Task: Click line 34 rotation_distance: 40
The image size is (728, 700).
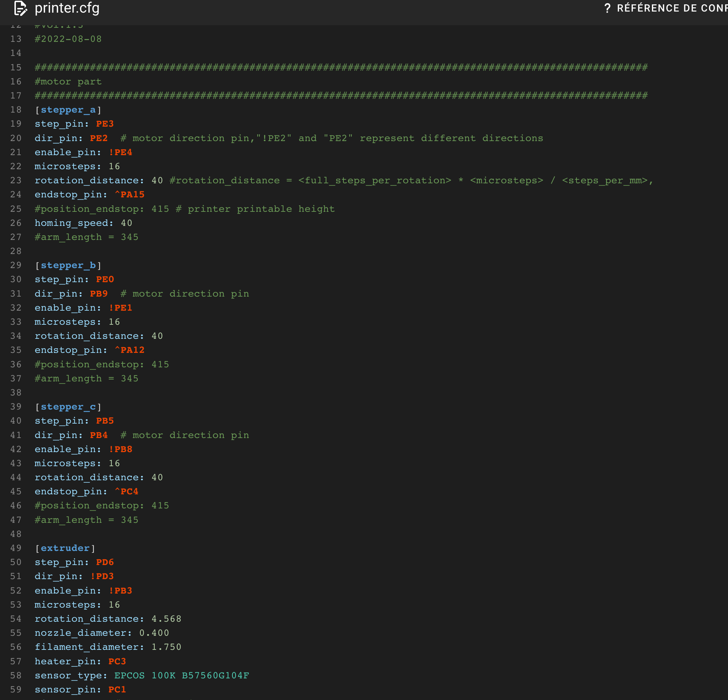Action: 99,336
